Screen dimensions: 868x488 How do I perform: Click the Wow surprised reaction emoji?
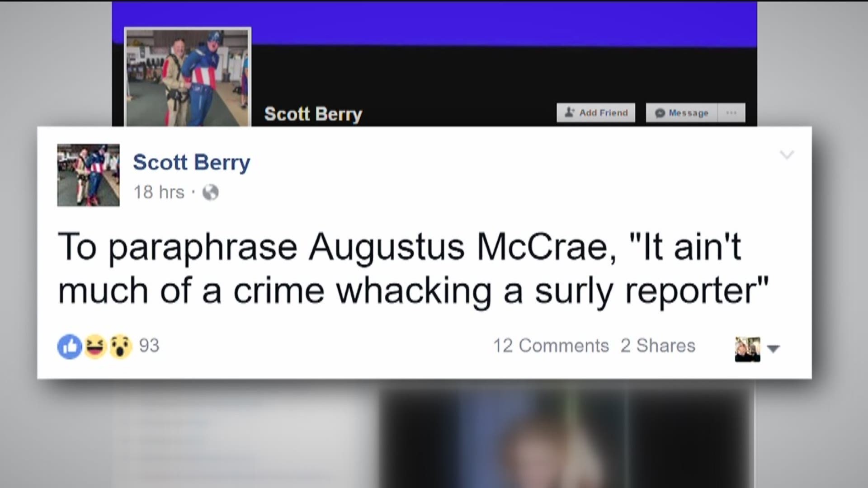pos(120,347)
